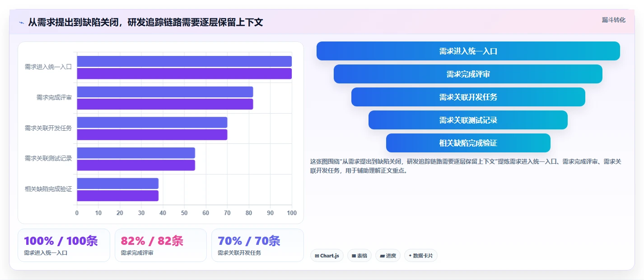Click the indigo bar for 相关缺陷完成验证
The image size is (644, 280).
tap(117, 184)
